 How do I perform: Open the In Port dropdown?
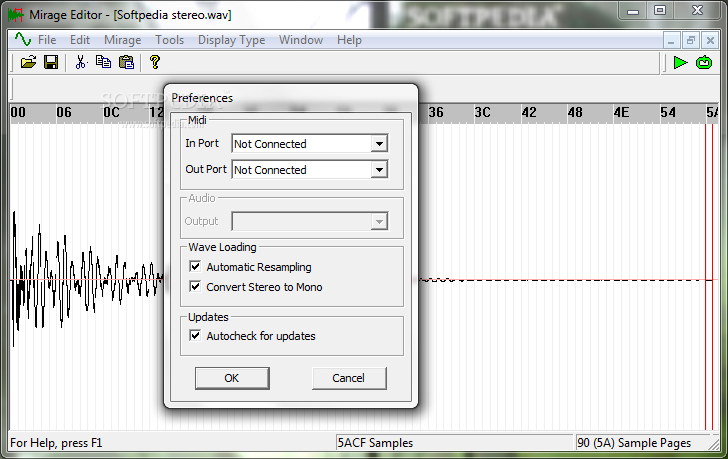pyautogui.click(x=379, y=144)
